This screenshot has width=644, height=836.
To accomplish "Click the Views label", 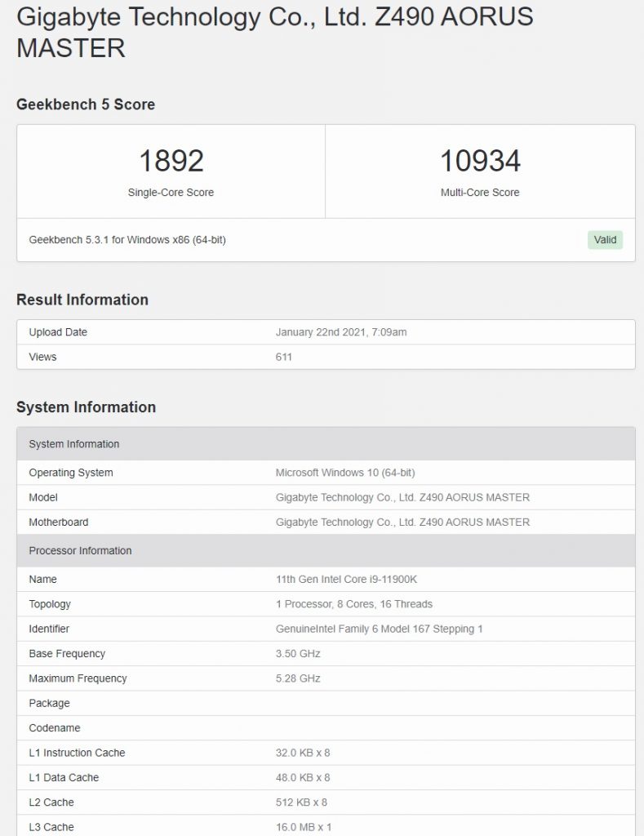I will point(42,358).
